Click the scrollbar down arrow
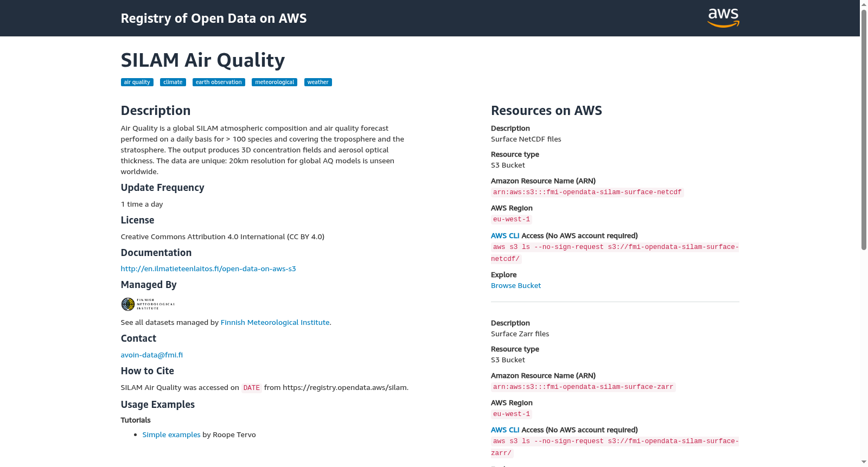This screenshot has width=868, height=467. pos(864,463)
